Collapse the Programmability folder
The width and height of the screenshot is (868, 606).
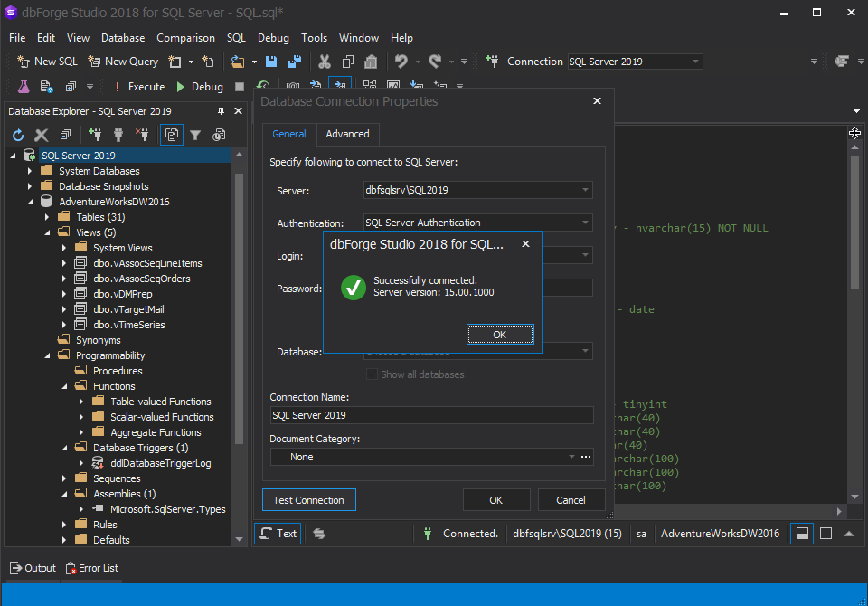pos(47,355)
